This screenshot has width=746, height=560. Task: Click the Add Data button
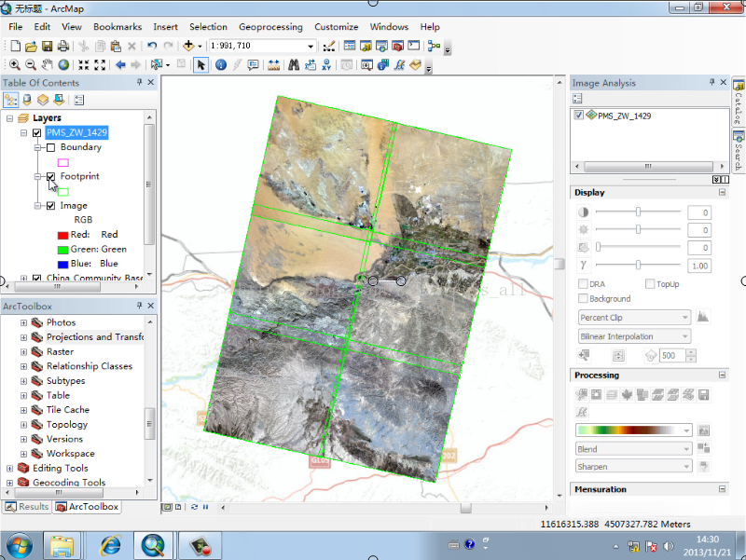coord(189,46)
